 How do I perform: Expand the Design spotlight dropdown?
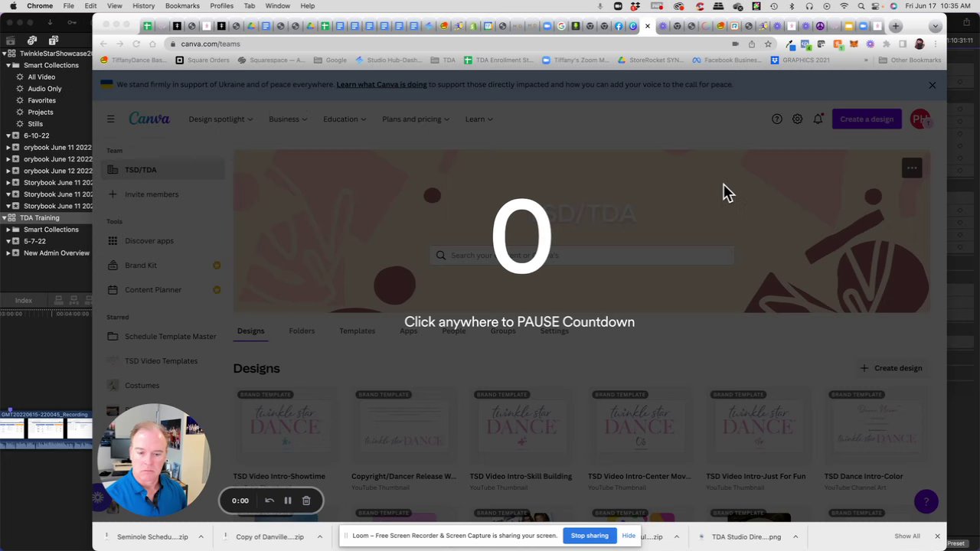coord(220,119)
